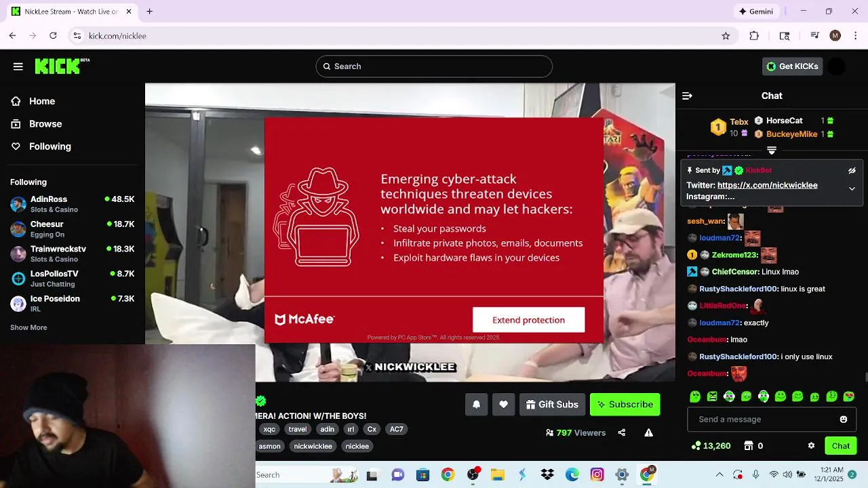Open a new browser tab
The height and width of the screenshot is (488, 868).
coord(149,12)
